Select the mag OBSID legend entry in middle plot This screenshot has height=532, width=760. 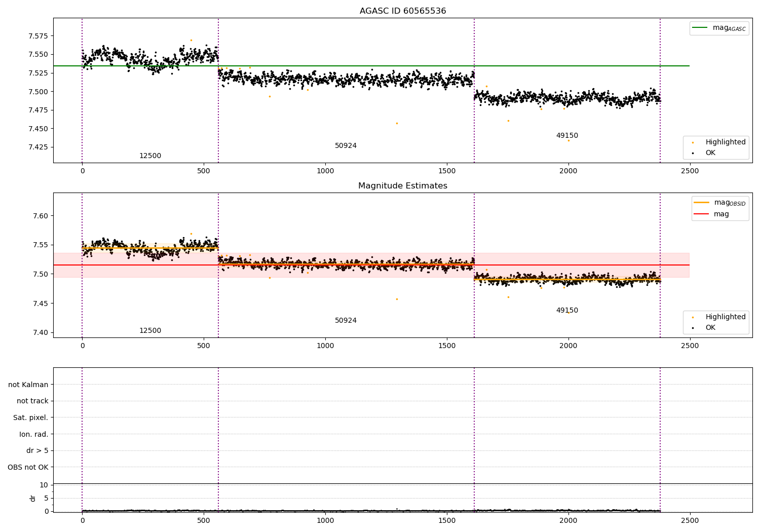[x=720, y=203]
